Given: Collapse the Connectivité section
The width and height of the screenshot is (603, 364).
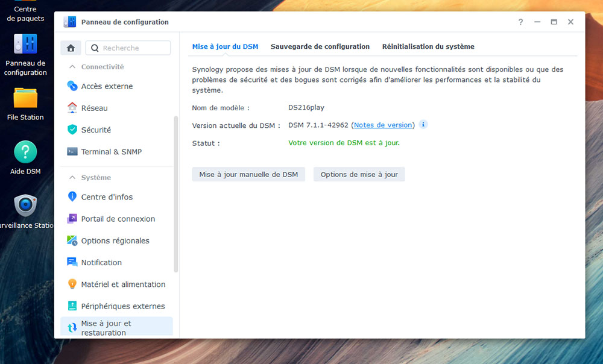Looking at the screenshot, I should point(73,67).
